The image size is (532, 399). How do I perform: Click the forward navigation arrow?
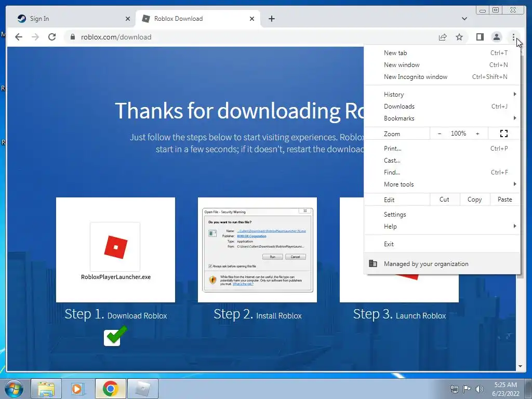click(x=35, y=37)
